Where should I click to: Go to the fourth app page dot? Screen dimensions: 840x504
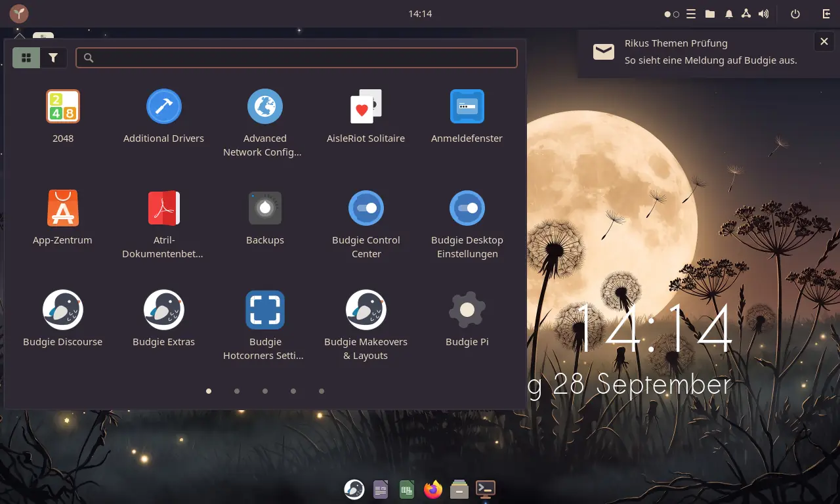pos(293,391)
